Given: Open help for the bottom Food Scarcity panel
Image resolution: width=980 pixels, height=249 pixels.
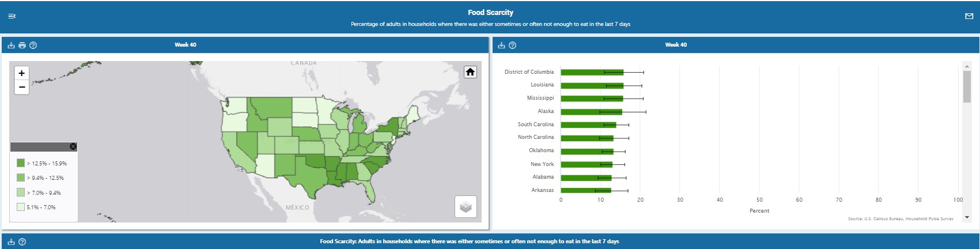Looking at the screenshot, I should [x=22, y=242].
